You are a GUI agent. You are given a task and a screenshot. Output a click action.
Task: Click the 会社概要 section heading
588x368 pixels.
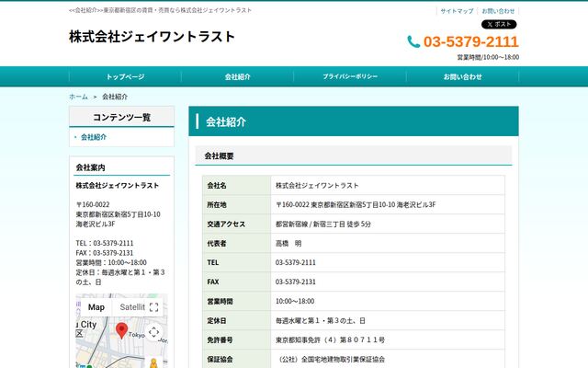(x=219, y=155)
